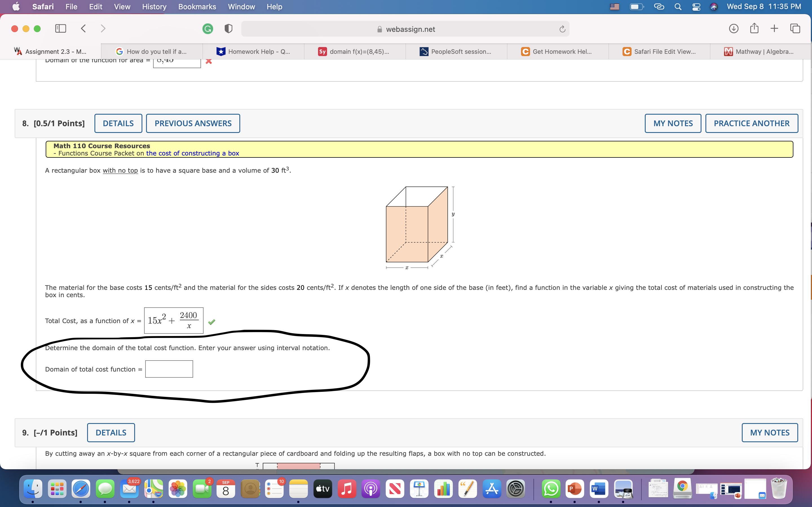The image size is (812, 507).
Task: Go back with the back arrow
Action: (x=83, y=28)
